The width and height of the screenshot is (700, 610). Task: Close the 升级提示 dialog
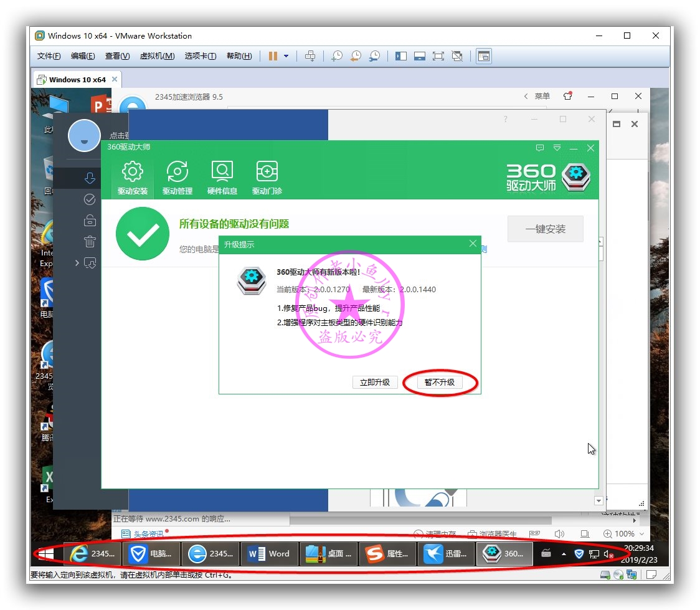473,244
